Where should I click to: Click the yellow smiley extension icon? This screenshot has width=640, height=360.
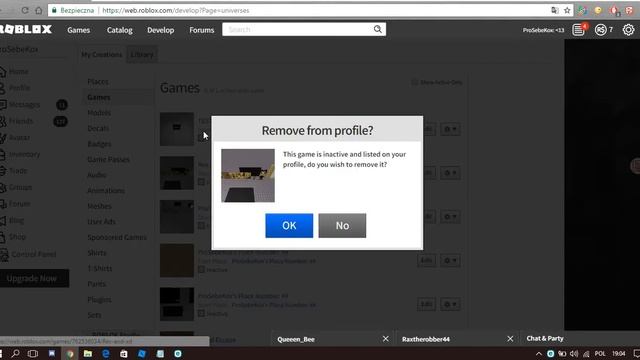coord(598,11)
